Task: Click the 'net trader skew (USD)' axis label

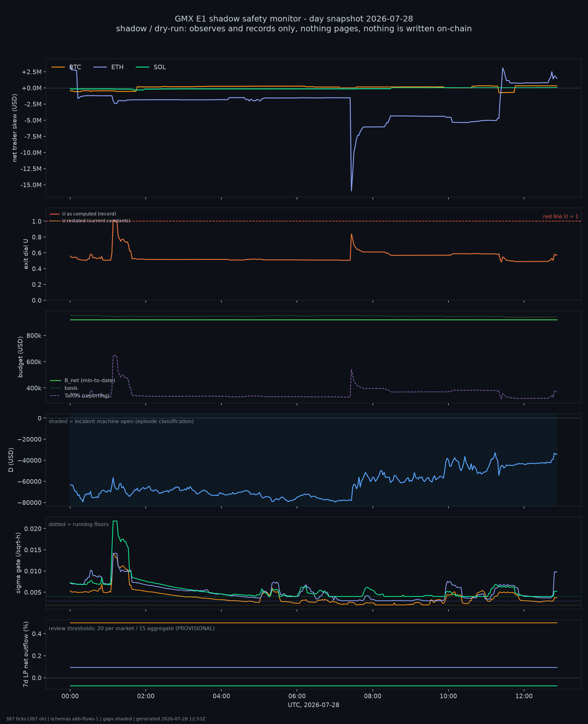Action: point(15,128)
